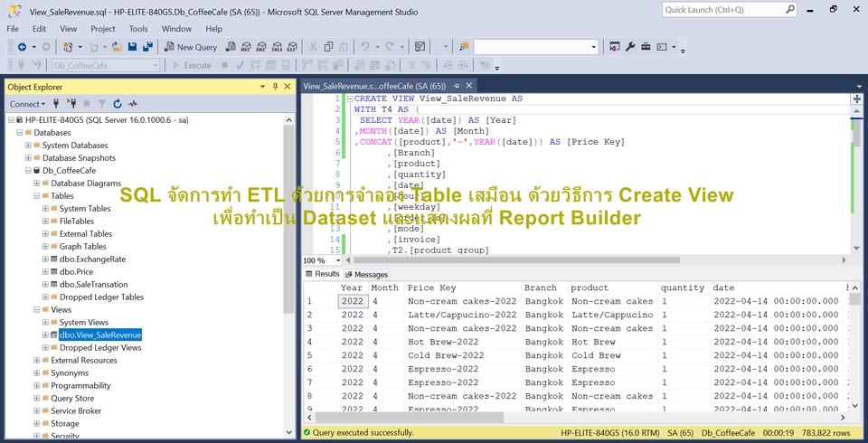Viewport: 868px width, 443px height.
Task: Open the Tools menu
Action: coord(138,29)
